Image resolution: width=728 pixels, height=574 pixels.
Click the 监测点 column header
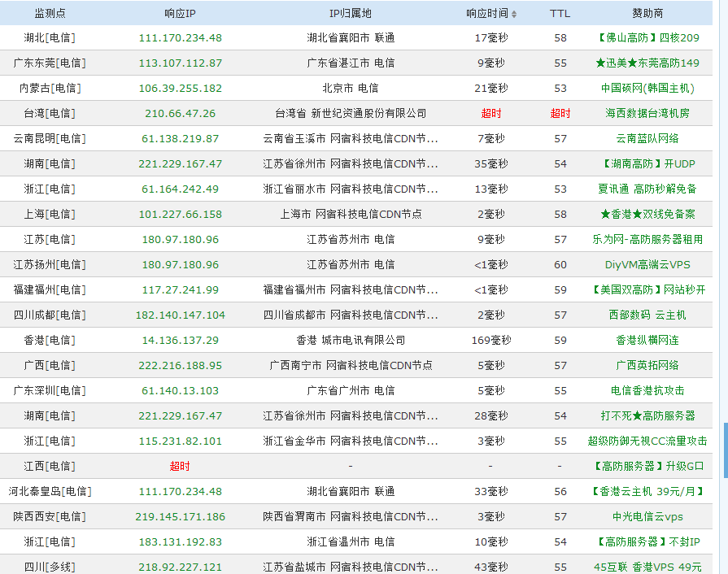click(50, 14)
